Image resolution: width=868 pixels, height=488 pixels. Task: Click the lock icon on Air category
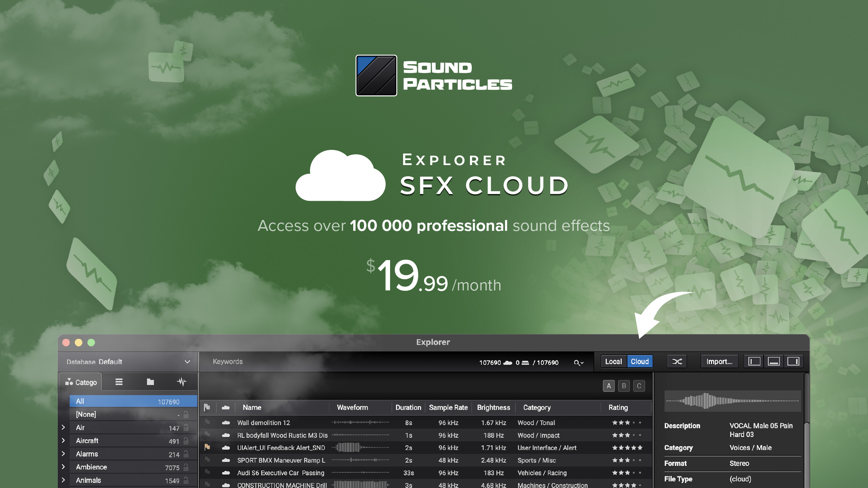pyautogui.click(x=186, y=428)
